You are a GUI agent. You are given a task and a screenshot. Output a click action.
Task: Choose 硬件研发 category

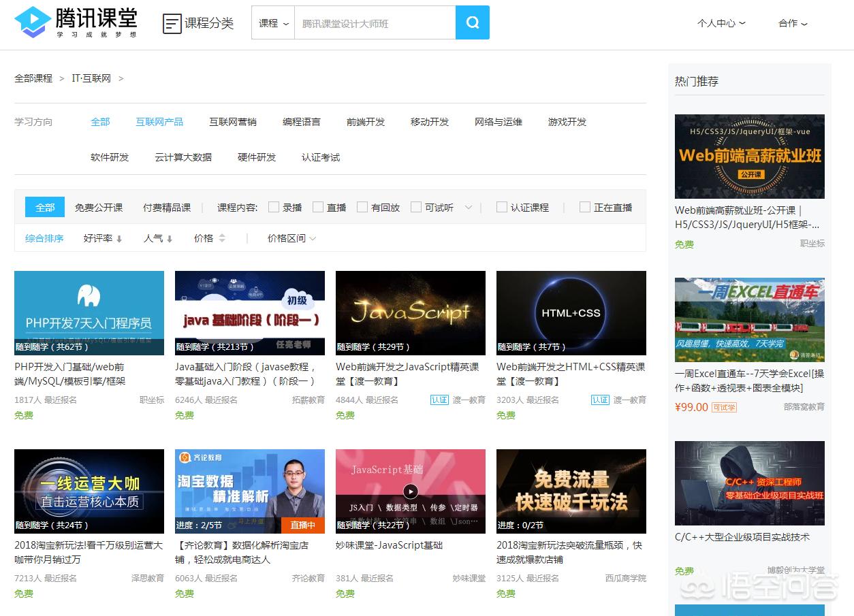coord(257,157)
